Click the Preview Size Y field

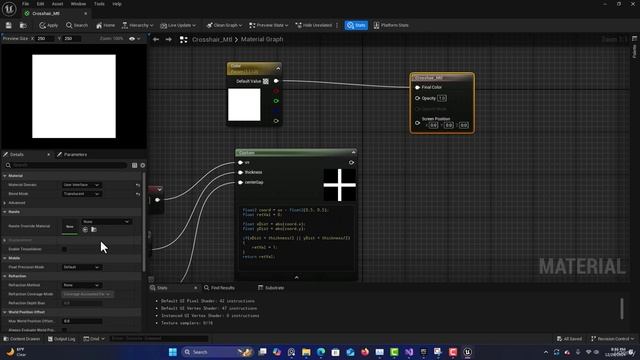tap(72, 38)
